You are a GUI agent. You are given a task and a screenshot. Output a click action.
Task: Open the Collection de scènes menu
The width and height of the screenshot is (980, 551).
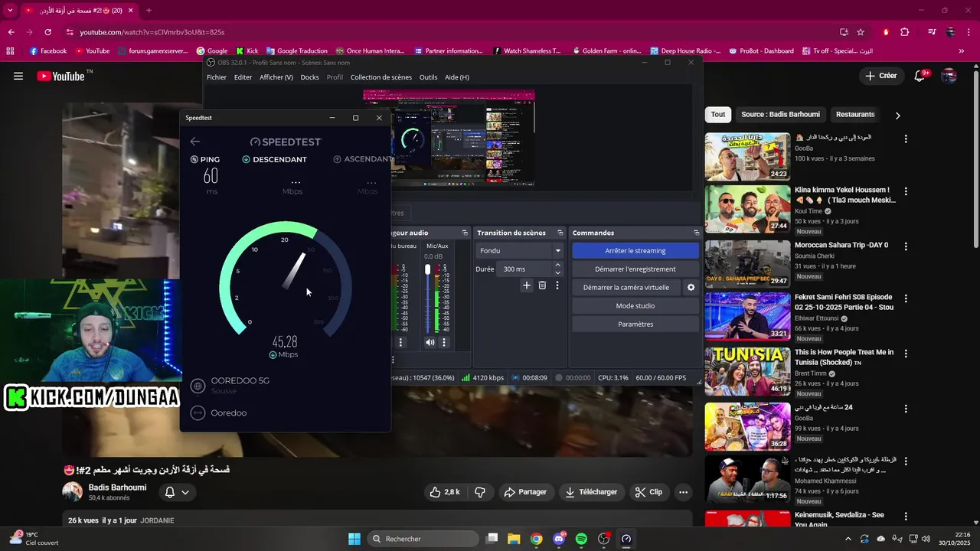click(x=381, y=77)
